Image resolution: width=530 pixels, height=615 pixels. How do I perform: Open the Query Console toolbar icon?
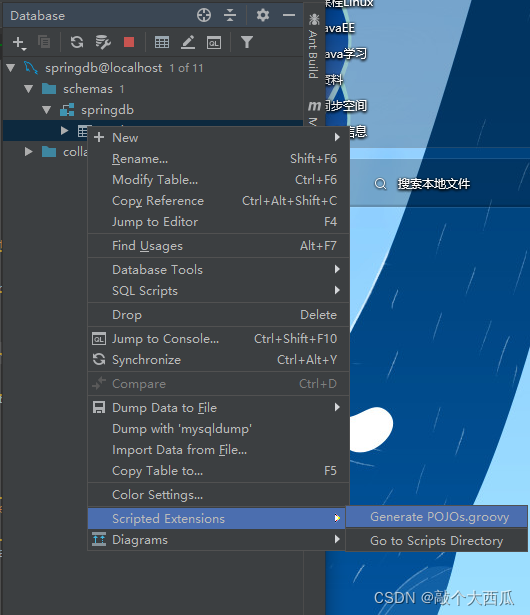(214, 42)
